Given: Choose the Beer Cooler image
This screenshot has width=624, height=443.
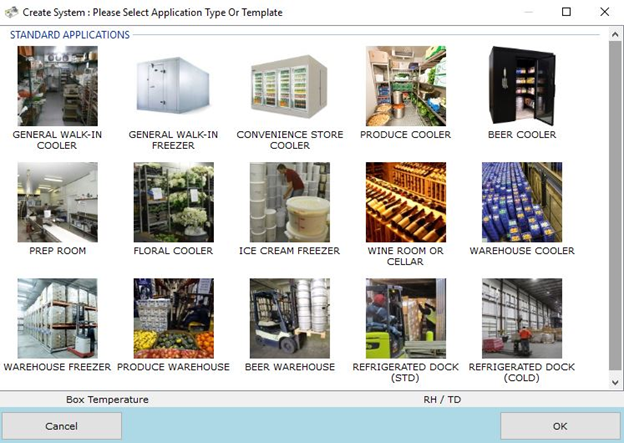Looking at the screenshot, I should pyautogui.click(x=522, y=86).
